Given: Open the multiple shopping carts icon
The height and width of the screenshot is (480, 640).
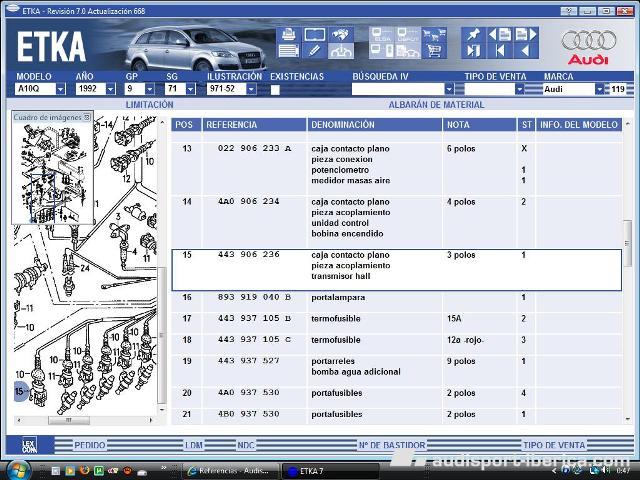Looking at the screenshot, I should (x=434, y=35).
